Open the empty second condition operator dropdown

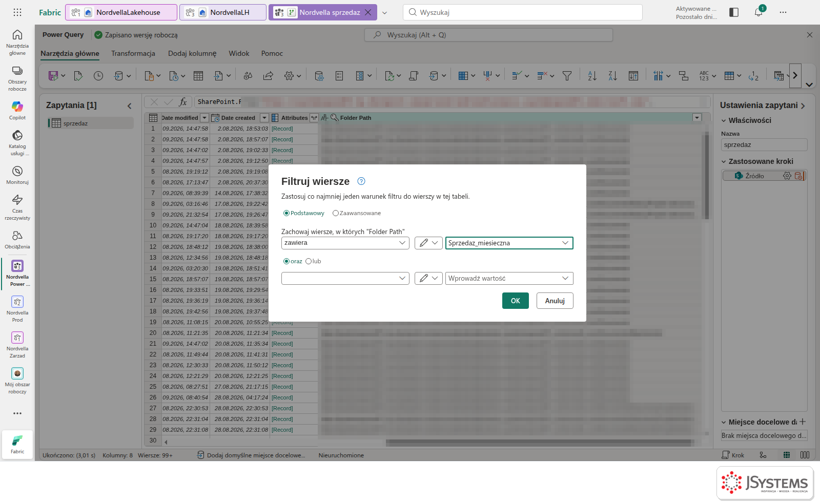pos(345,278)
